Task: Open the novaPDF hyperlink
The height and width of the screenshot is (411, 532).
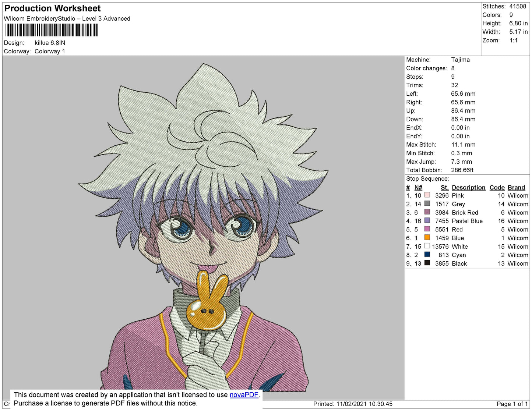Action: tap(244, 395)
